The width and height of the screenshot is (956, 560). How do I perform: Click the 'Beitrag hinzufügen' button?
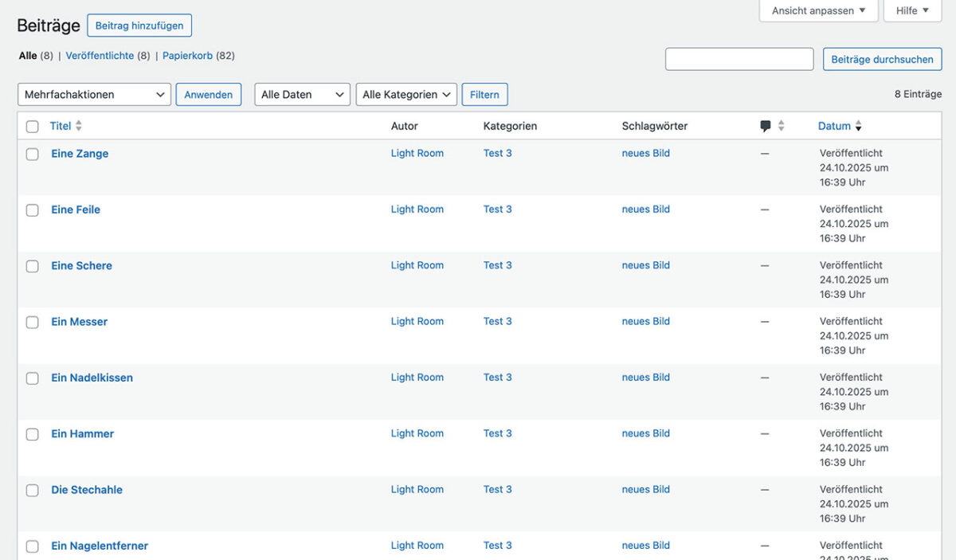pyautogui.click(x=139, y=25)
